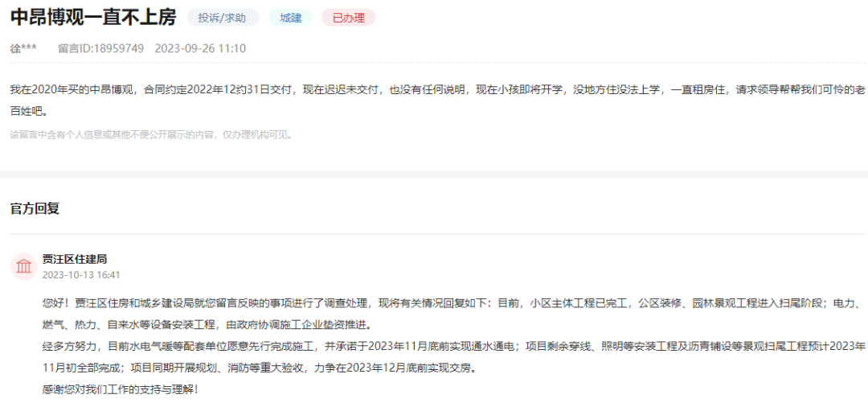Click the 贾汪区住建局 institution icon
This screenshot has height=407, width=868.
pos(24,266)
